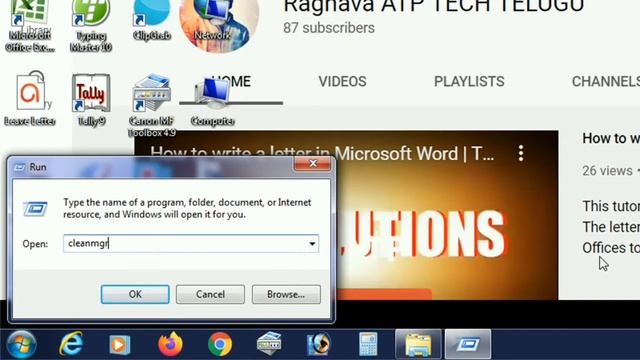Switch to the VIDEOS tab
The image size is (640, 360).
(x=342, y=82)
